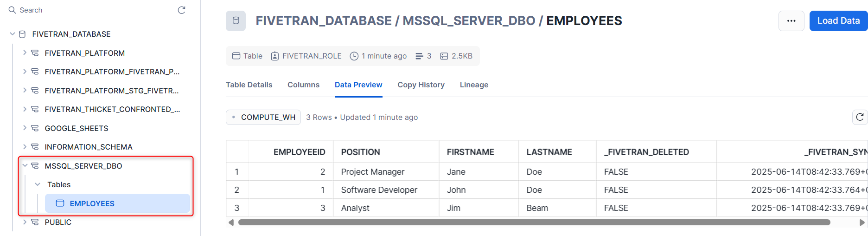Click the Load Data button
Screen dimensions: 868x236
tap(838, 21)
